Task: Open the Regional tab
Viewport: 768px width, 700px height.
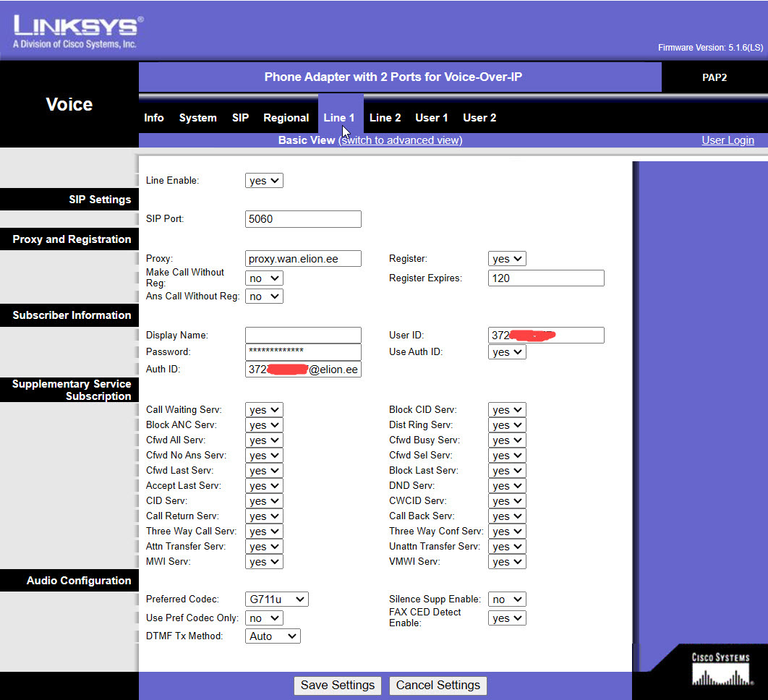Action: (x=286, y=118)
